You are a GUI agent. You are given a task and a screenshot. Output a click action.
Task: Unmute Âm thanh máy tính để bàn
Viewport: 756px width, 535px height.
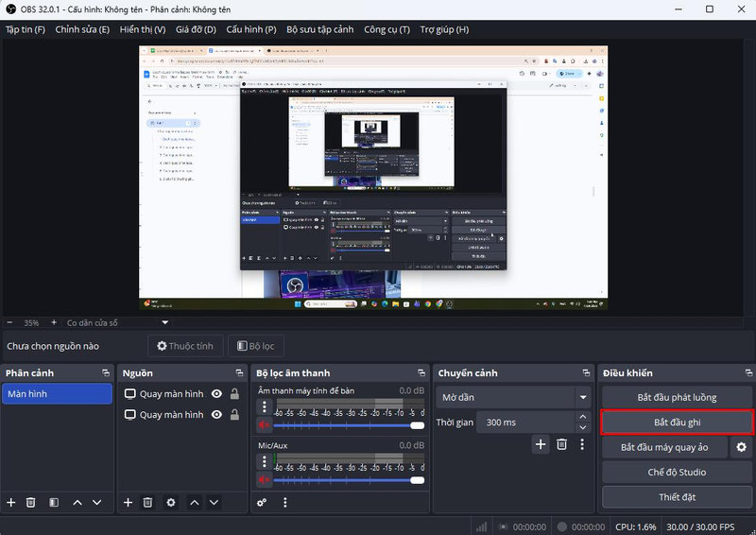tap(264, 425)
